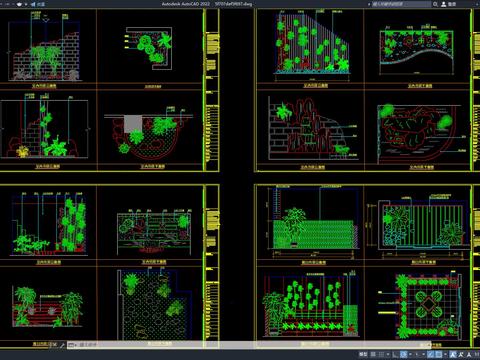The width and height of the screenshot is (480, 360).
Task: Click into the title bar search box
Action: pos(401,4)
